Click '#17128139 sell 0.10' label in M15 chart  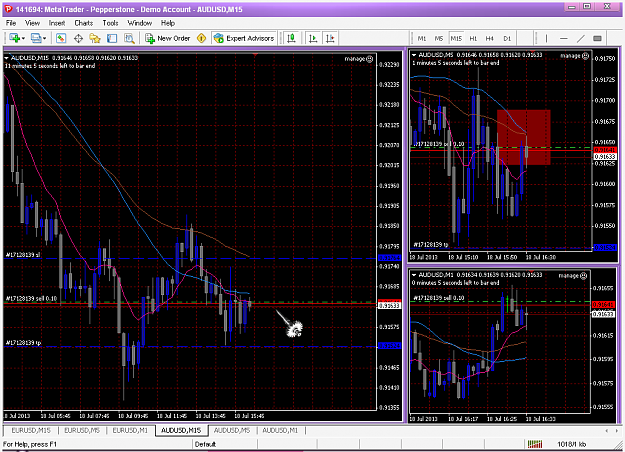31,299
